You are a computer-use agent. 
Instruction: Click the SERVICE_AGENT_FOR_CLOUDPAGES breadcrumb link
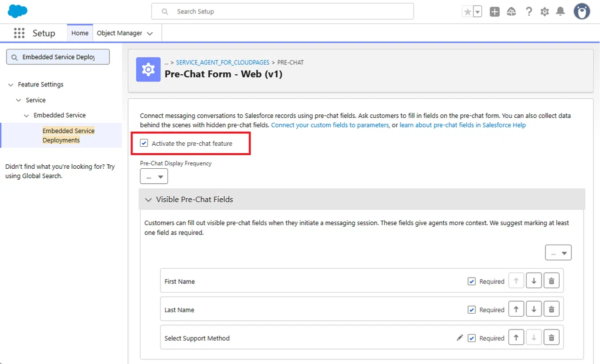[x=222, y=62]
